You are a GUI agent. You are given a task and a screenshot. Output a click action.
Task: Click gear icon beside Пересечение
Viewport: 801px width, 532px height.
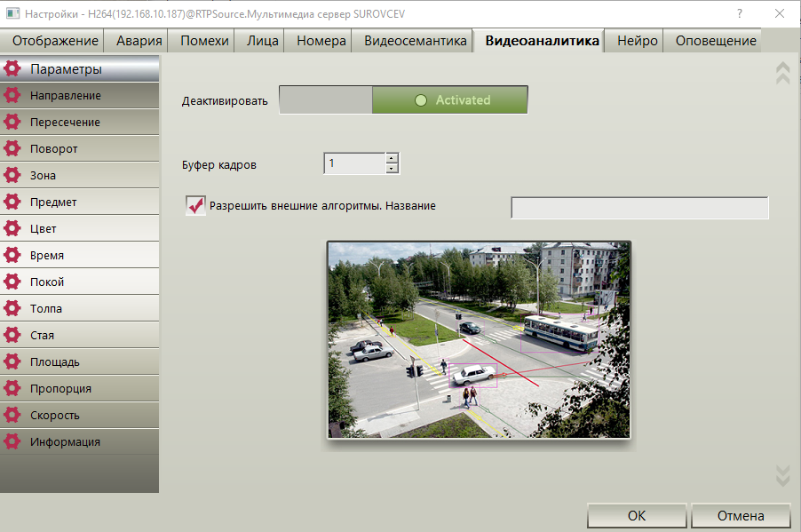click(x=12, y=122)
